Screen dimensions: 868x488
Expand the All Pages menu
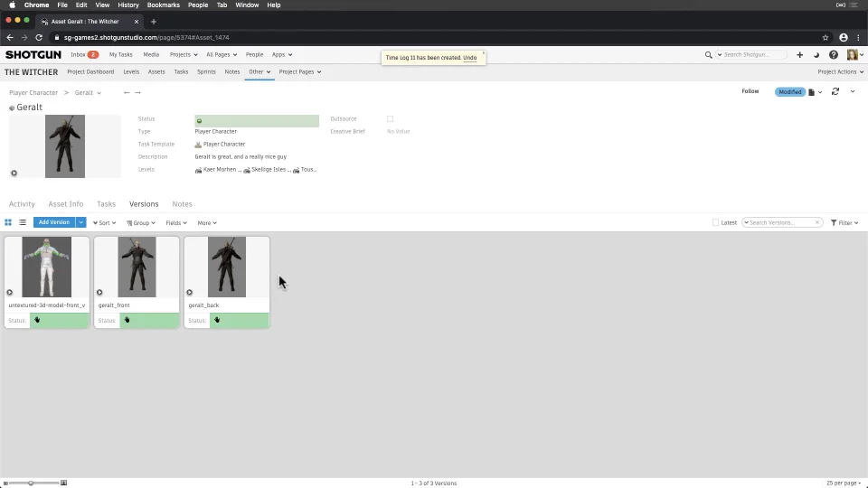point(222,55)
